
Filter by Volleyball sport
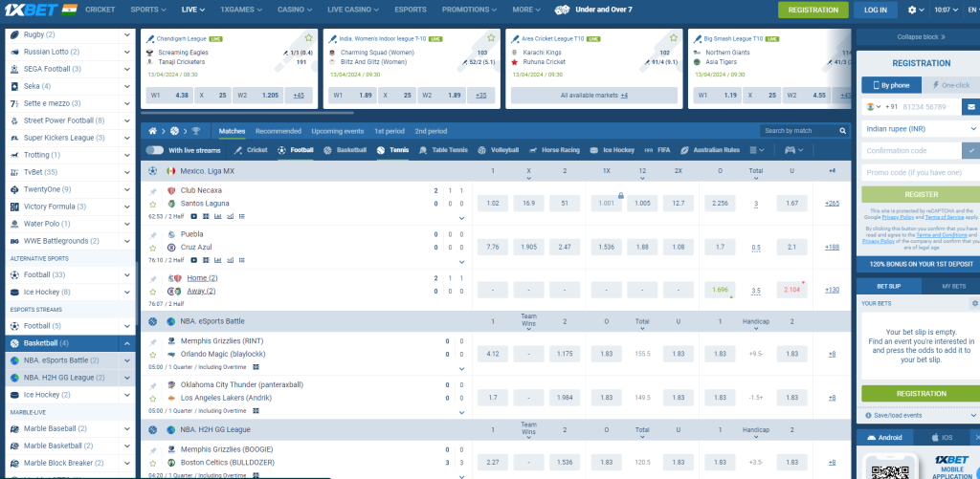(x=498, y=150)
